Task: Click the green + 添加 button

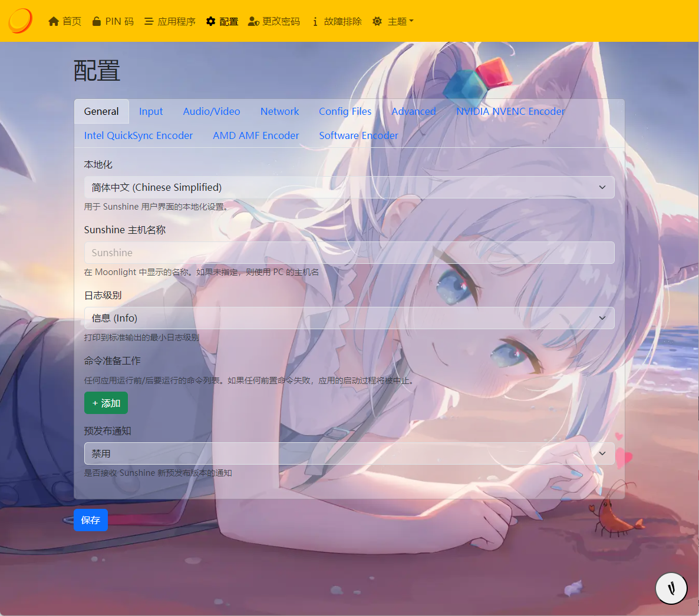Action: tap(106, 403)
